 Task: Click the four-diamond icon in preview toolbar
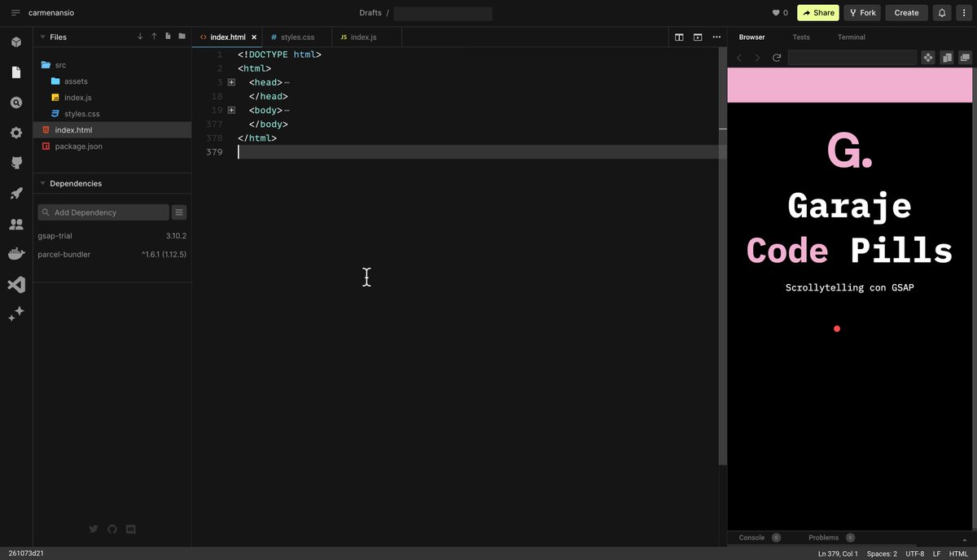pos(927,58)
